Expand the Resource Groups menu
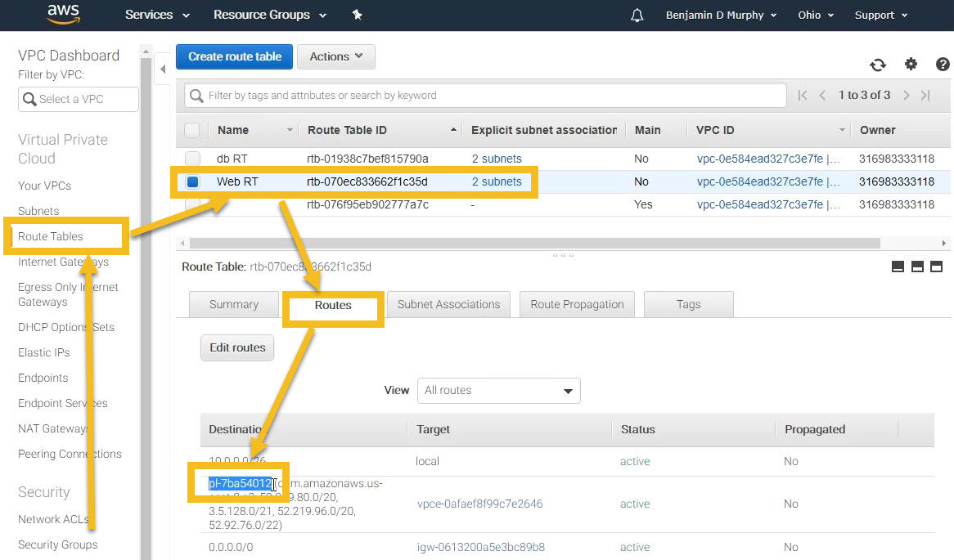Image resolution: width=954 pixels, height=560 pixels. tap(269, 15)
